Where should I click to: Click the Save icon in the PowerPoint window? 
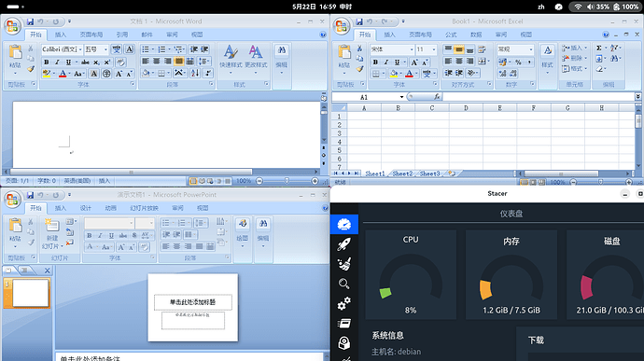pyautogui.click(x=30, y=195)
